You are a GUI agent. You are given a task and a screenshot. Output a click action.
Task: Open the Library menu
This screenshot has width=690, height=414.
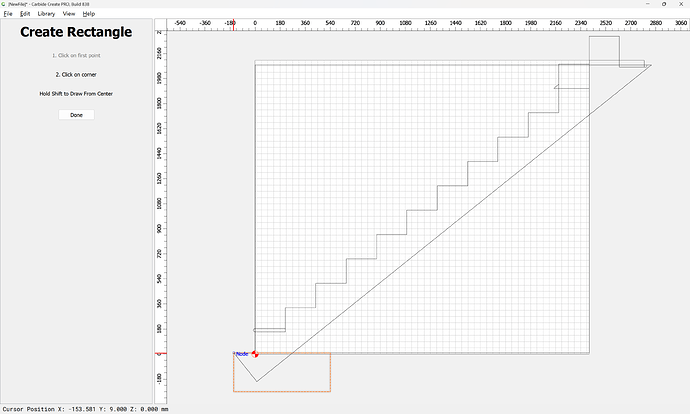tap(46, 14)
